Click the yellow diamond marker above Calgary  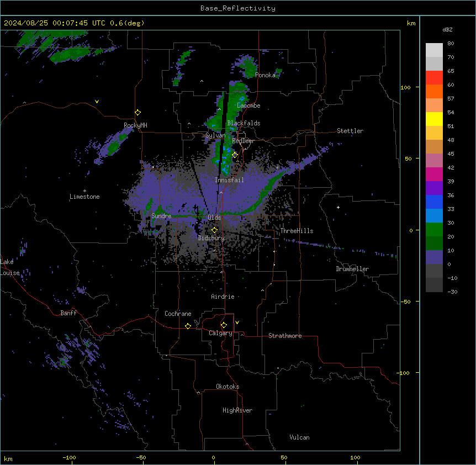tap(224, 325)
